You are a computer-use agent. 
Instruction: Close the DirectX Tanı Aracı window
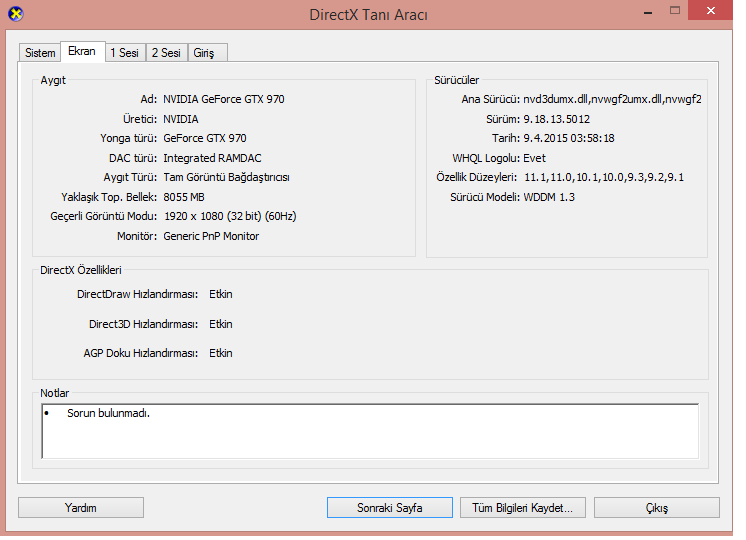click(x=710, y=10)
